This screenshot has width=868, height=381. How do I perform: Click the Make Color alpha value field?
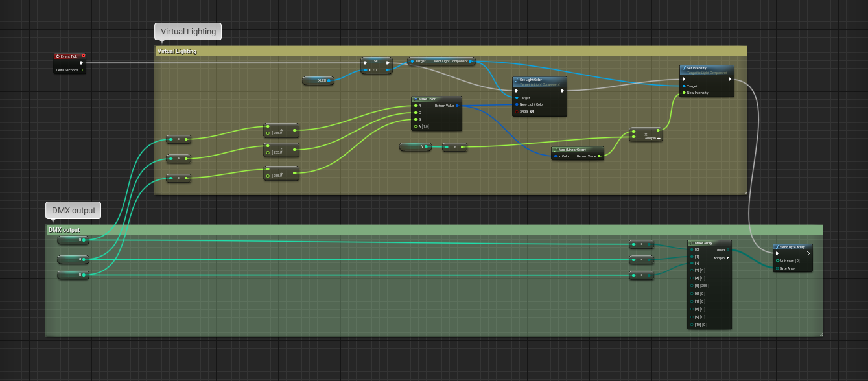pyautogui.click(x=425, y=126)
